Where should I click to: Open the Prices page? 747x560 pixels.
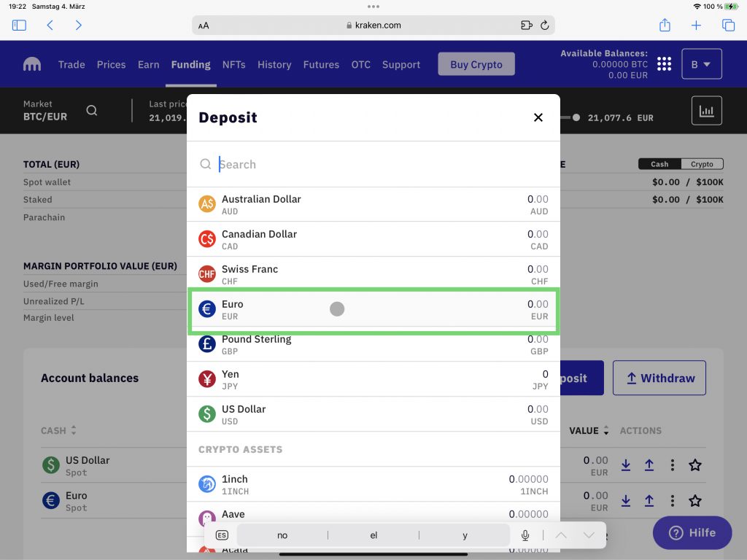tap(111, 64)
